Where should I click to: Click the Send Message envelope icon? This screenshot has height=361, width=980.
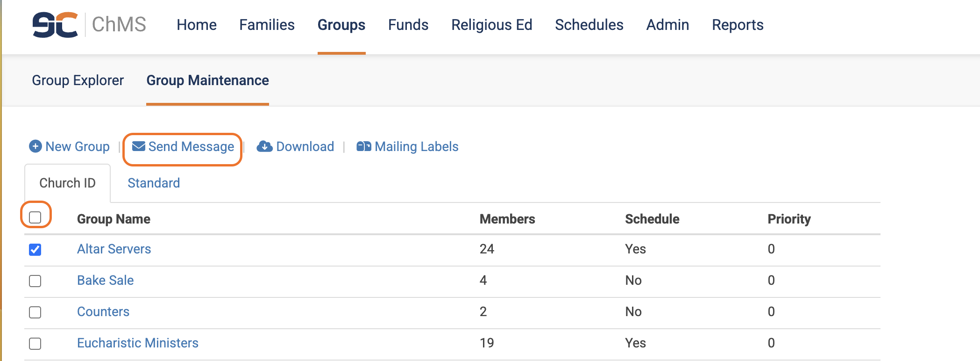point(138,146)
